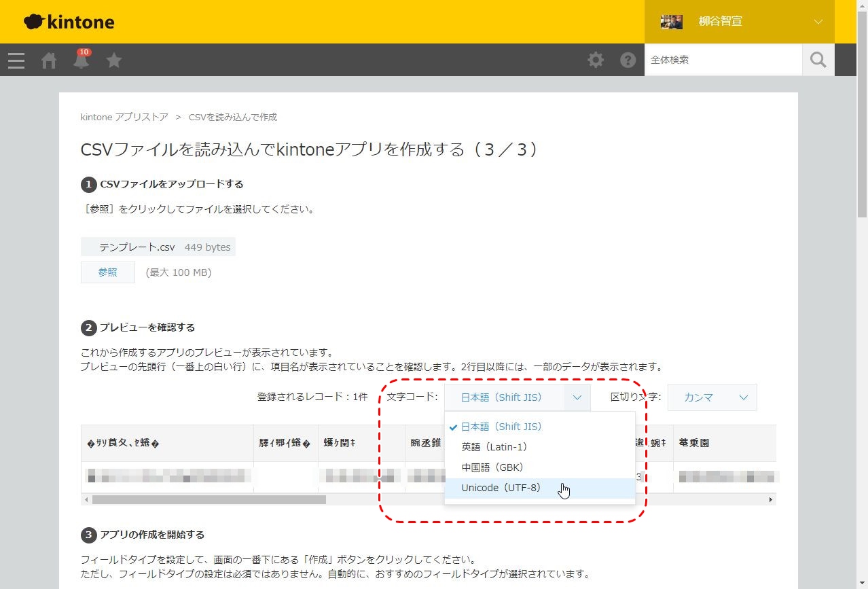Screen dimensions: 868x589
Task: Click into the 全体検索 search field
Action: click(722, 60)
